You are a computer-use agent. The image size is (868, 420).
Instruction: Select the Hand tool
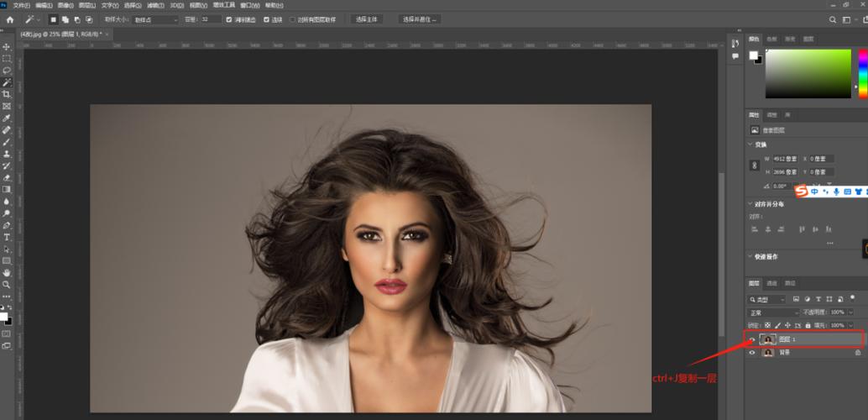point(7,272)
